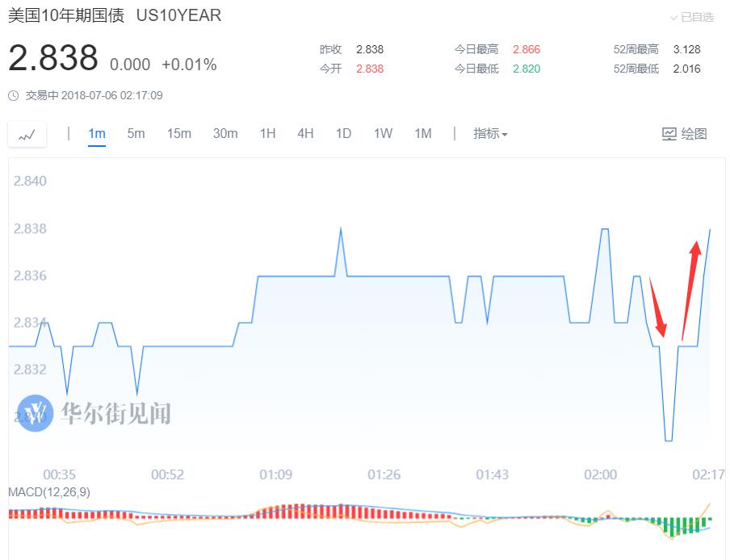730x560 pixels.
Task: Expand the 指标 indicators dropdown
Action: pyautogui.click(x=490, y=134)
